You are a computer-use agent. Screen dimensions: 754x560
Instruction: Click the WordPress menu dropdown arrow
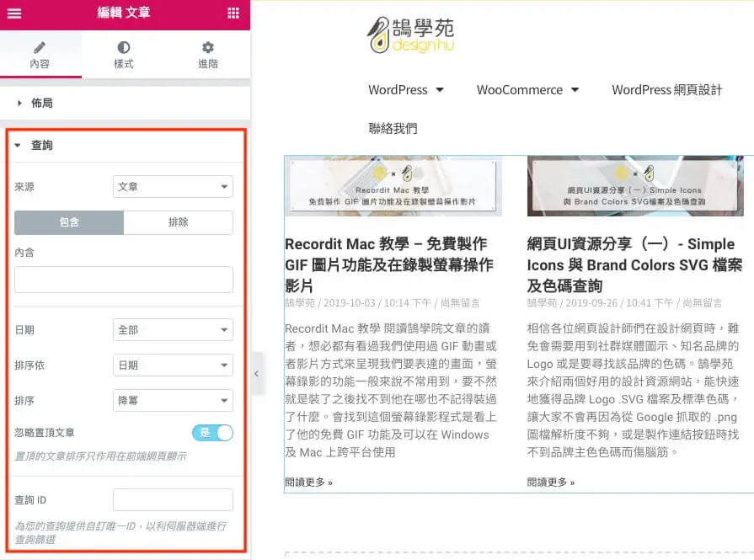pos(440,90)
